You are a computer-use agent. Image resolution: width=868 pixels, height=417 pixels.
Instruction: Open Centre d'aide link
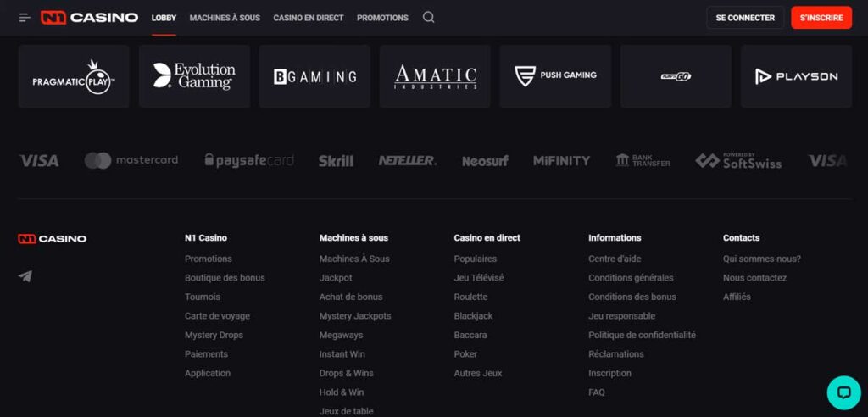point(615,259)
